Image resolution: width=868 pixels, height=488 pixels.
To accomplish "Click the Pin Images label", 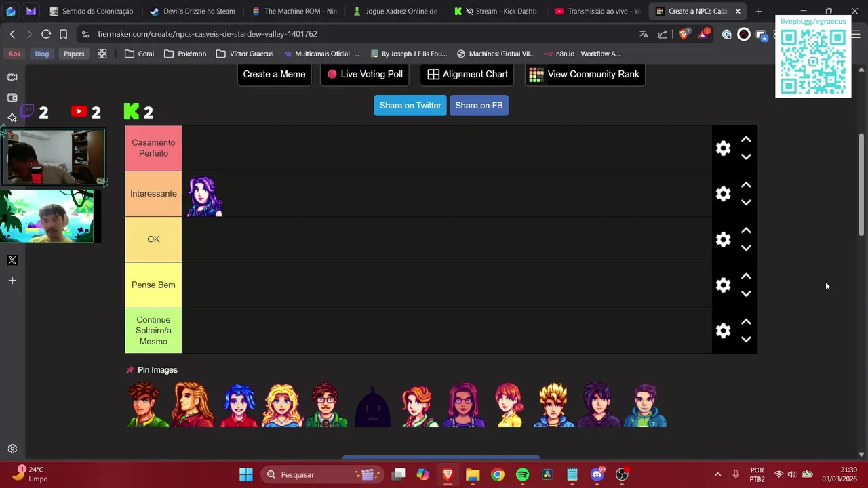I will coord(157,370).
